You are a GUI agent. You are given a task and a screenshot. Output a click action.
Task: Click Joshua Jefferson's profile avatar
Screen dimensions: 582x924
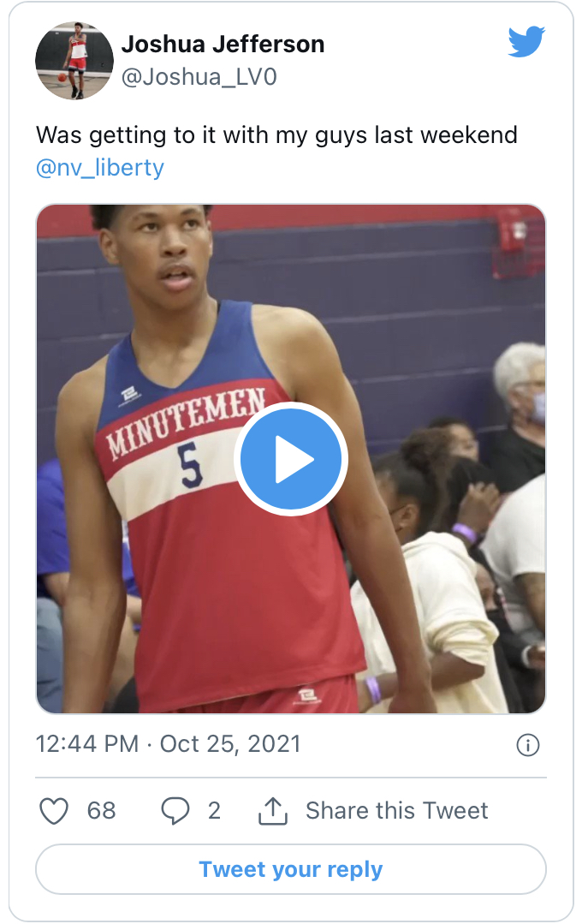click(x=74, y=61)
